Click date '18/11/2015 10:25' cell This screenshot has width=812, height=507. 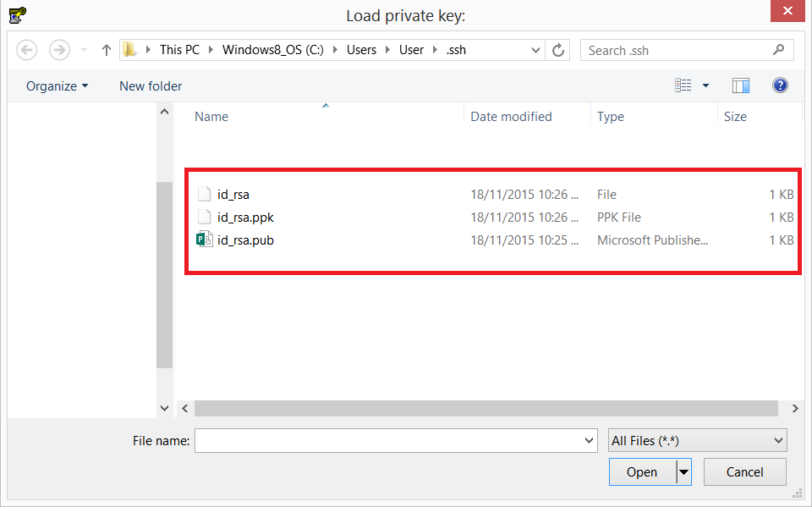pos(524,240)
